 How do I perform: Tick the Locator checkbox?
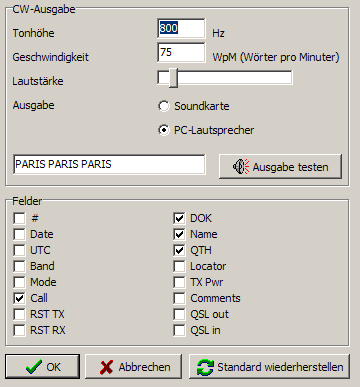[179, 266]
